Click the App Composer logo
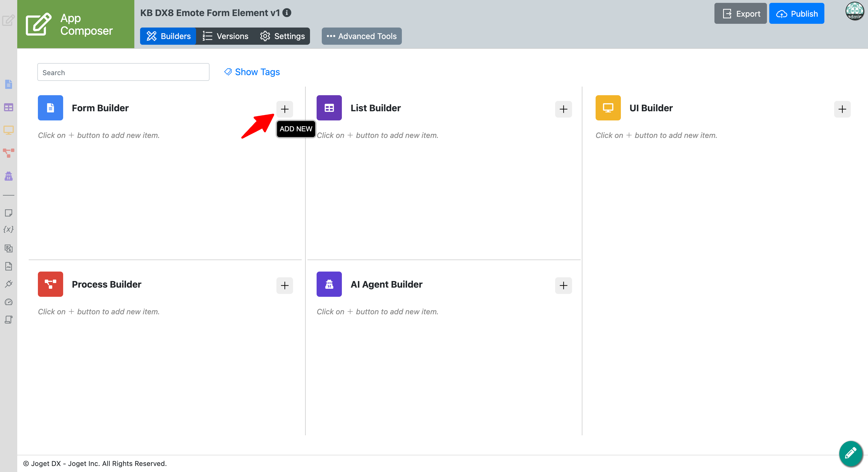 click(x=75, y=24)
